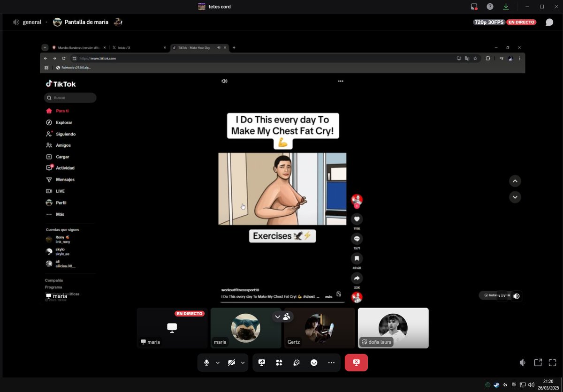Open system volume in tray
This screenshot has height=392, width=563.
pyautogui.click(x=531, y=385)
